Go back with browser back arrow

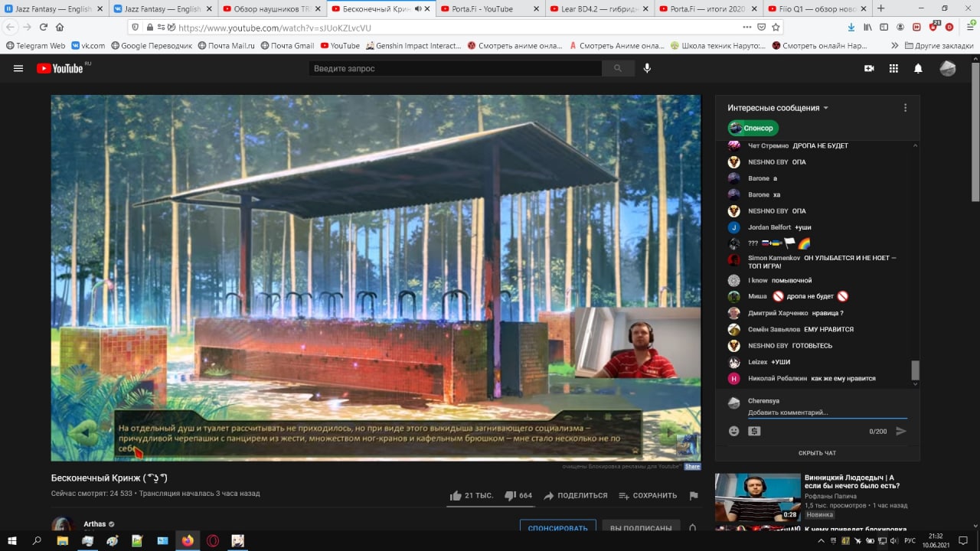10,27
